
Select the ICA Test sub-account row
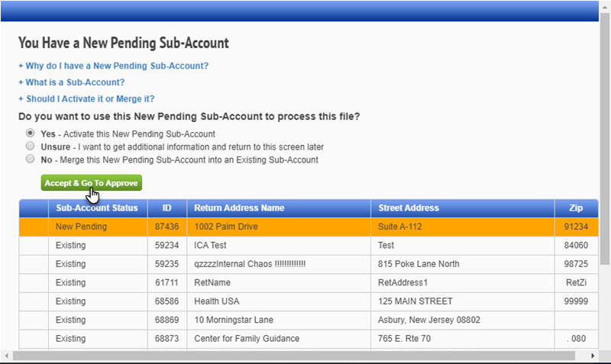[305, 246]
